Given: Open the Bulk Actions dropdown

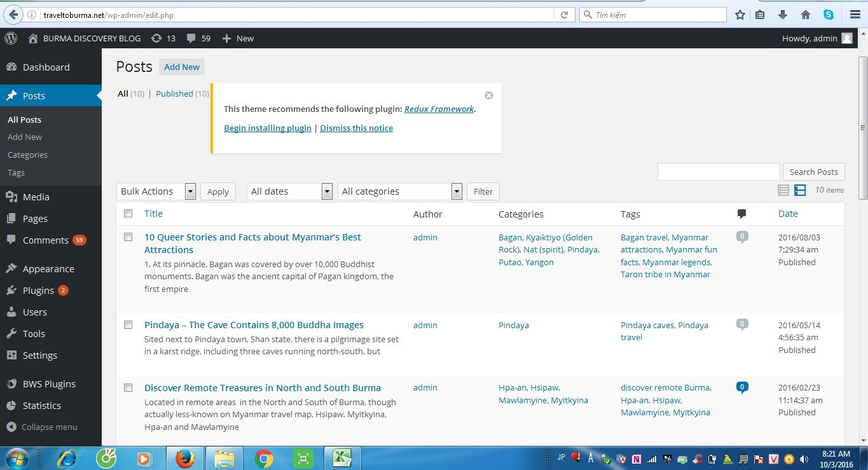Looking at the screenshot, I should coord(156,191).
